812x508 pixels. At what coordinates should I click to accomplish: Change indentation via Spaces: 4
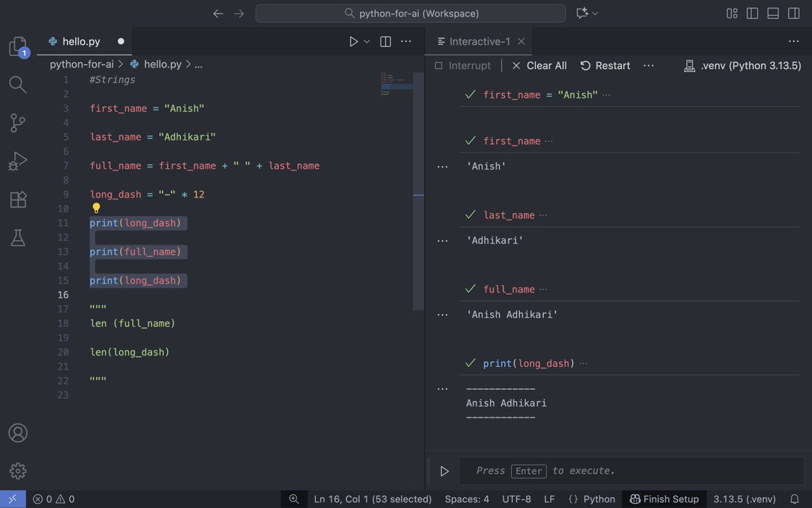click(x=467, y=499)
